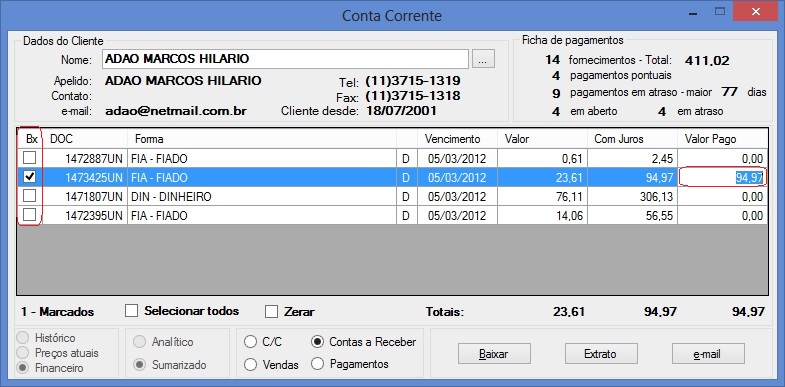Image resolution: width=785 pixels, height=387 pixels.
Task: Sort by the DOC column header
Action: click(86, 139)
